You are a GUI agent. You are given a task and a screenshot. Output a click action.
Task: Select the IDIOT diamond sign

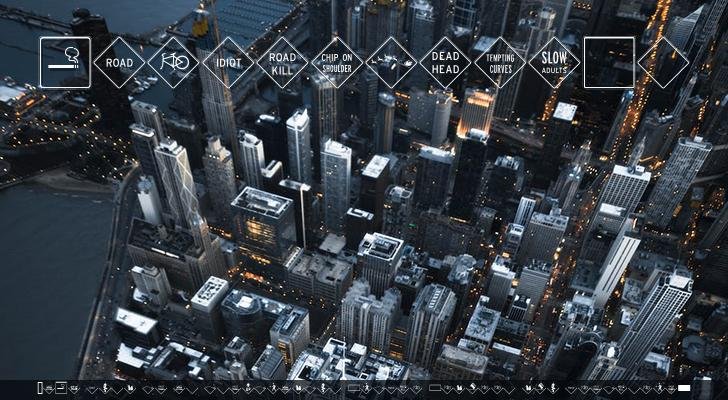coord(228,62)
